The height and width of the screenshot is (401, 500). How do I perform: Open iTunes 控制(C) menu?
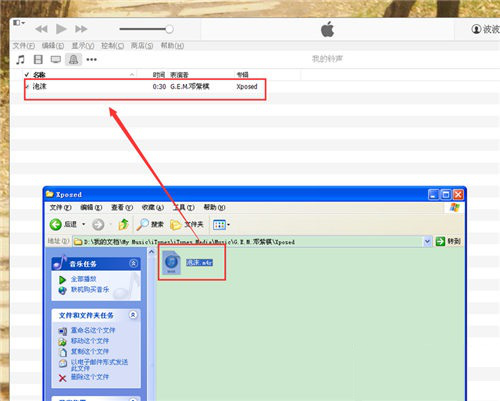[x=112, y=46]
